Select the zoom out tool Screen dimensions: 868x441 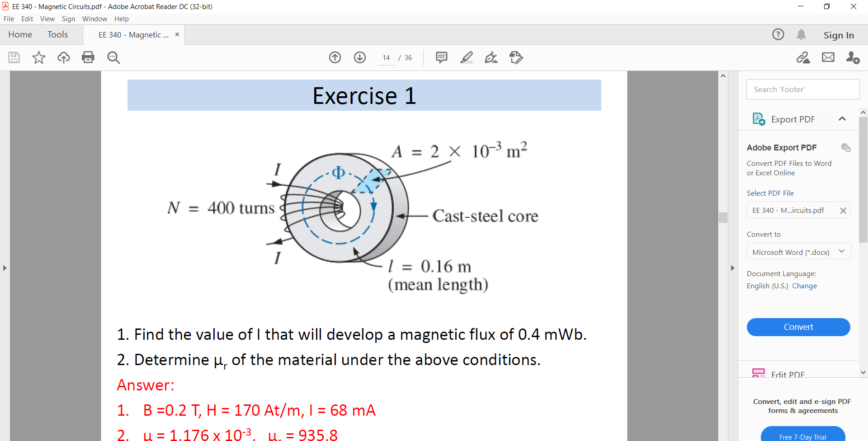click(x=113, y=57)
